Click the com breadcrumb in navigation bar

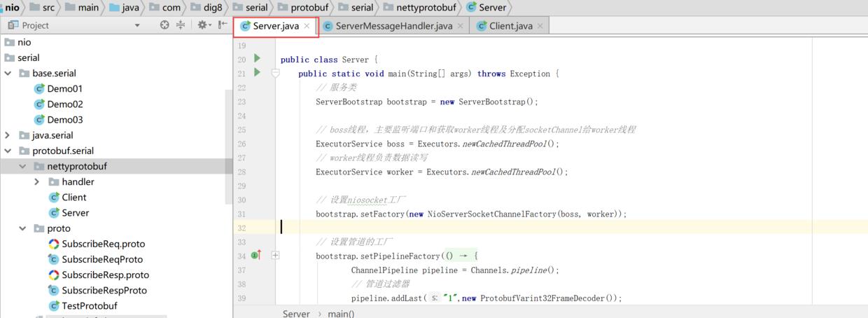coord(164,8)
